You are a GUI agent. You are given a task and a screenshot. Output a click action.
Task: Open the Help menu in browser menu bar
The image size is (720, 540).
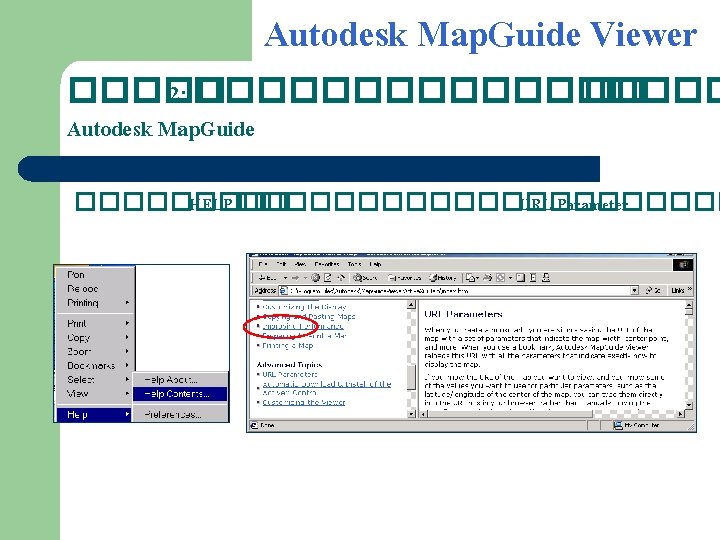pyautogui.click(x=376, y=264)
